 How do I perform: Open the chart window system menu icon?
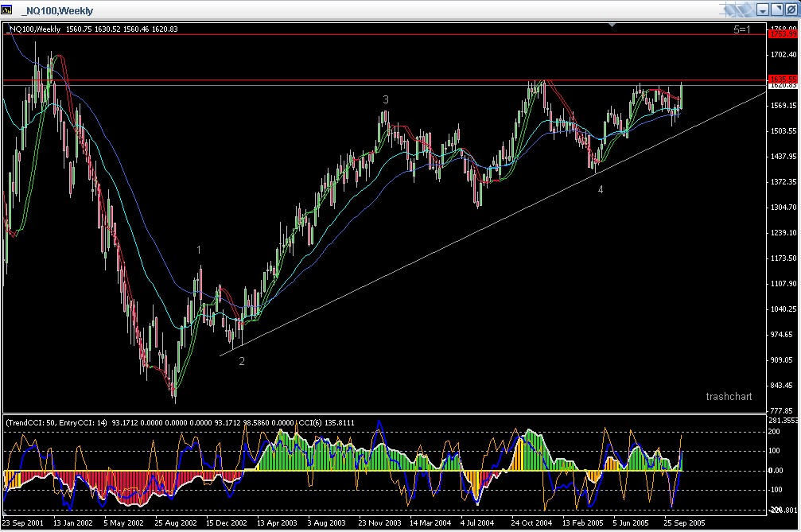click(6, 10)
